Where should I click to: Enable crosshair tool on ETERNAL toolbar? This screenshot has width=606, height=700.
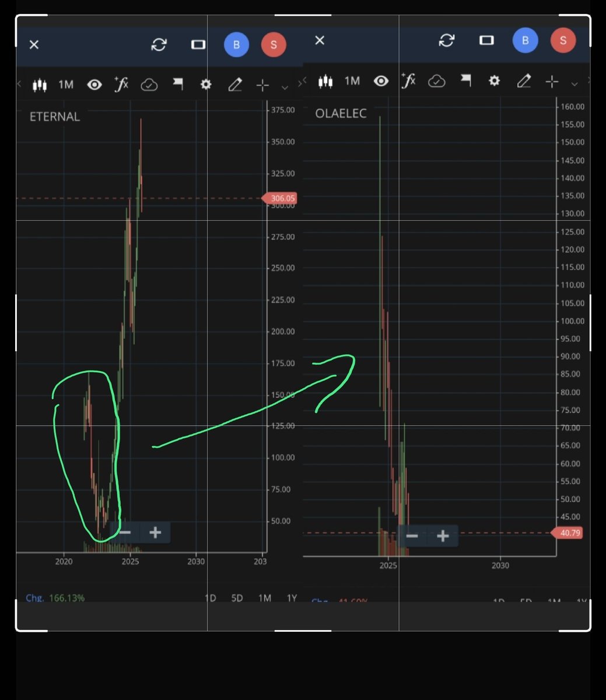pos(262,85)
